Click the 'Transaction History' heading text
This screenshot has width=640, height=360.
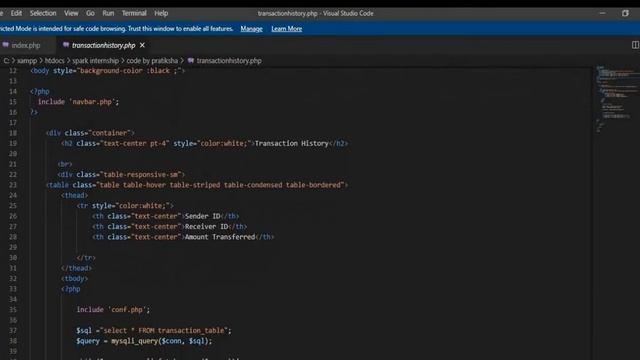(291, 143)
